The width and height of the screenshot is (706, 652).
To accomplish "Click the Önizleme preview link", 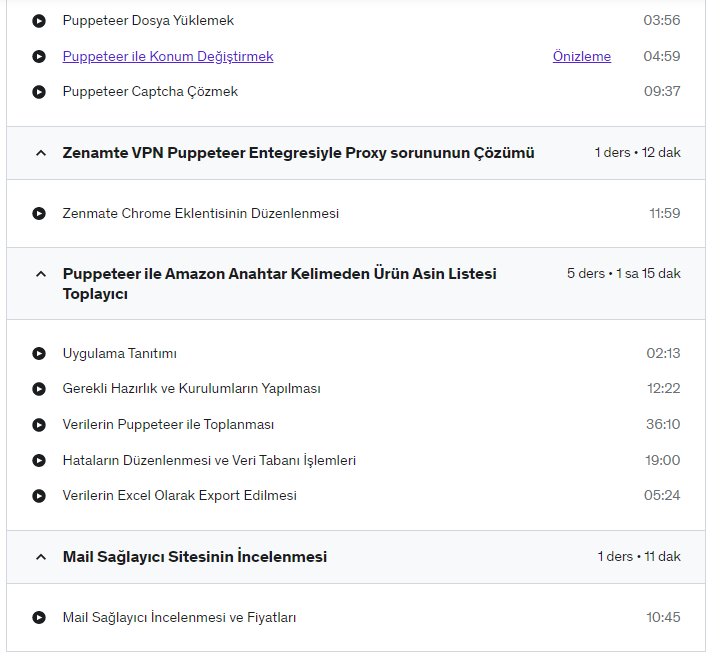I will (x=582, y=56).
